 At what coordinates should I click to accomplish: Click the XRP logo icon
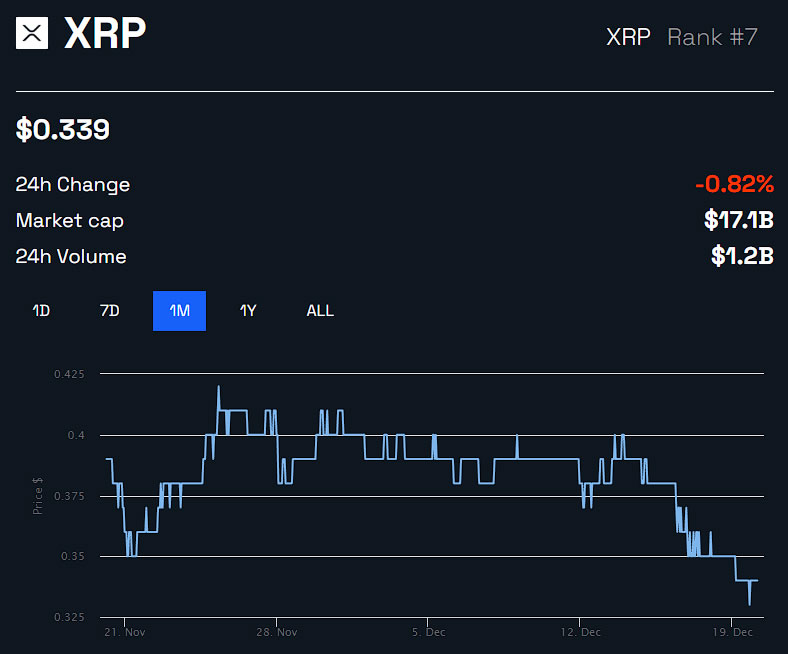pyautogui.click(x=32, y=33)
